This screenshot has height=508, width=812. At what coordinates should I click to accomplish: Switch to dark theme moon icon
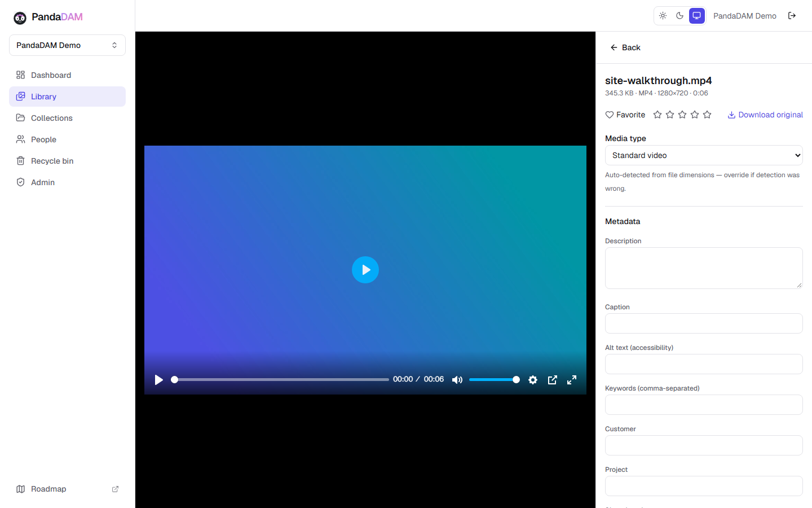[680, 16]
